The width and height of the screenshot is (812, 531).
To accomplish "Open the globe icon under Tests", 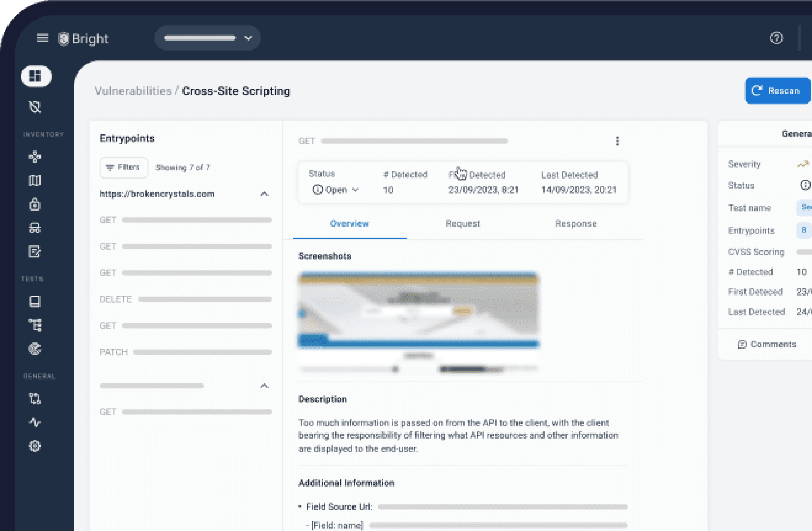I will click(35, 348).
